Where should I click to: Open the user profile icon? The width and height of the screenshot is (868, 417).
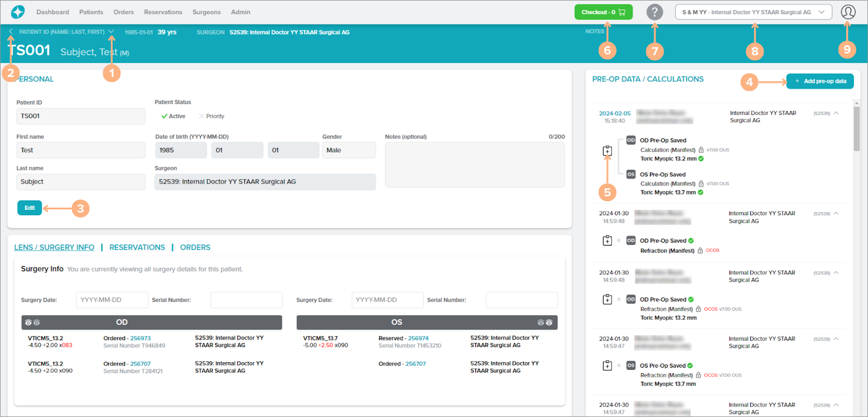click(848, 12)
